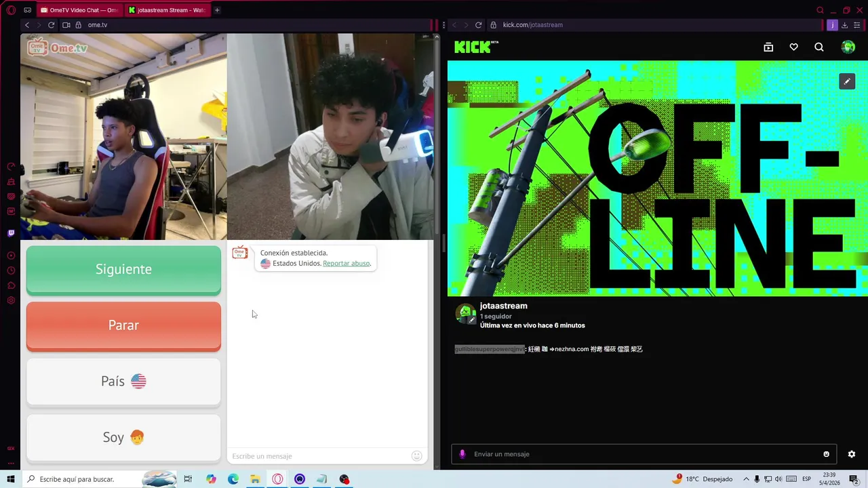Open the jotaastream channel avatar
This screenshot has height=488, width=868.
(x=465, y=313)
